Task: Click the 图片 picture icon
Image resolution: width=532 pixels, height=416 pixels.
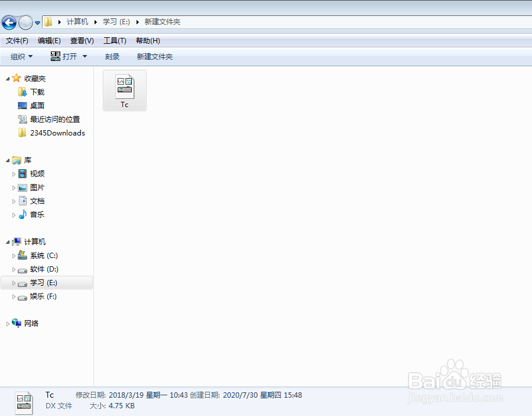Action: pos(22,188)
